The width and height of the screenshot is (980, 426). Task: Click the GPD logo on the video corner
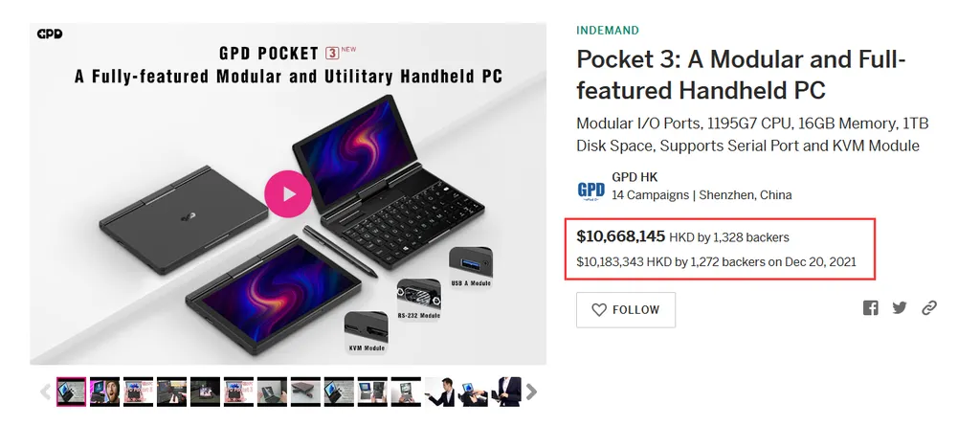(x=51, y=34)
